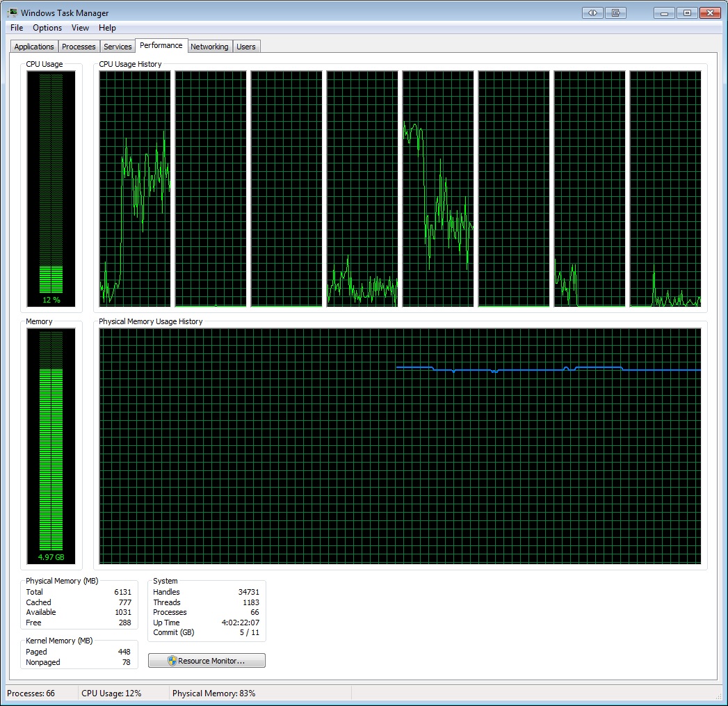Minimize the Task Manager window
The height and width of the screenshot is (706, 728).
664,13
